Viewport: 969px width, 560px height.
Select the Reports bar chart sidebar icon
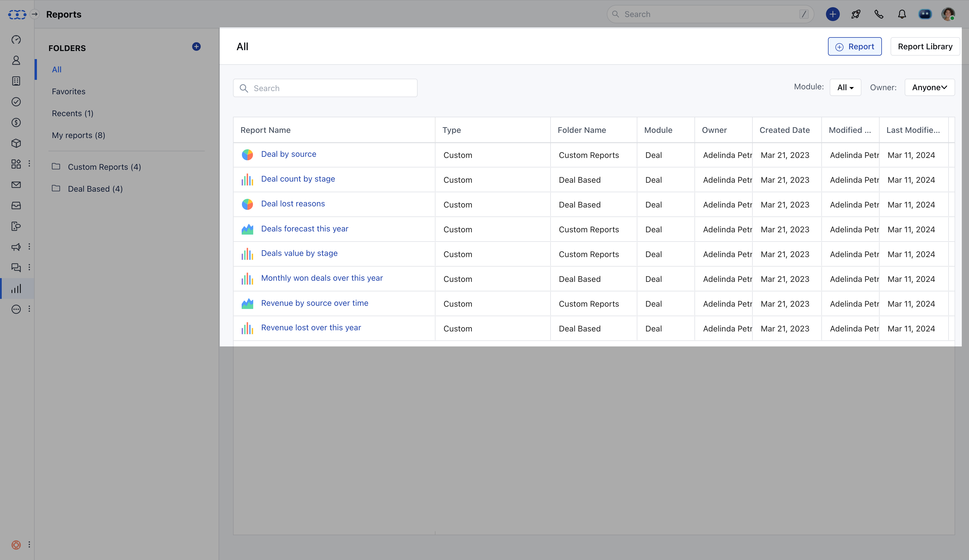pyautogui.click(x=16, y=289)
